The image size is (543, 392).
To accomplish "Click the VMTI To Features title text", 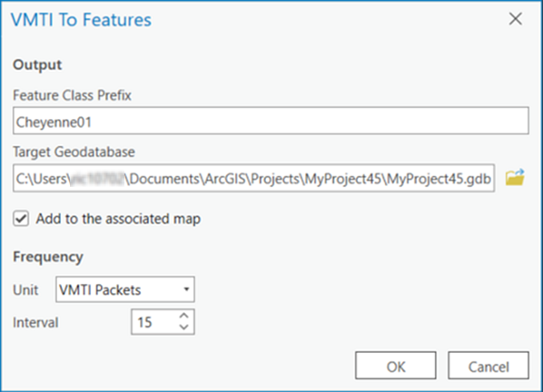I will tap(81, 19).
